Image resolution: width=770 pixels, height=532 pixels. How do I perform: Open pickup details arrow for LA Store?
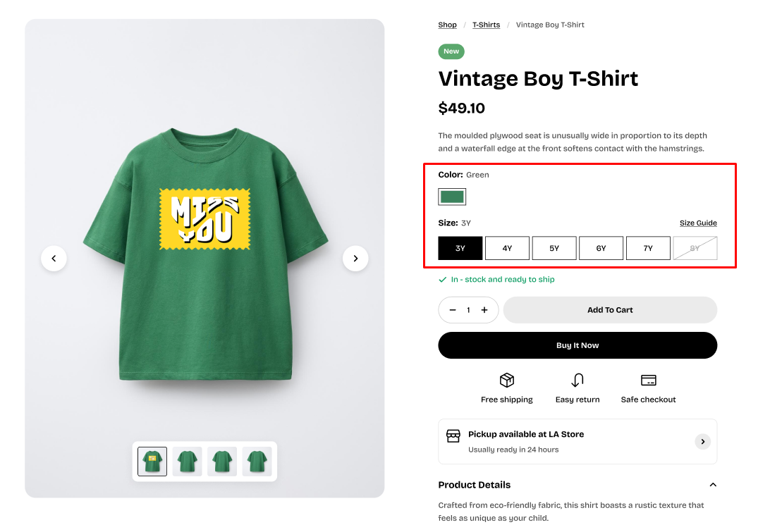point(702,442)
